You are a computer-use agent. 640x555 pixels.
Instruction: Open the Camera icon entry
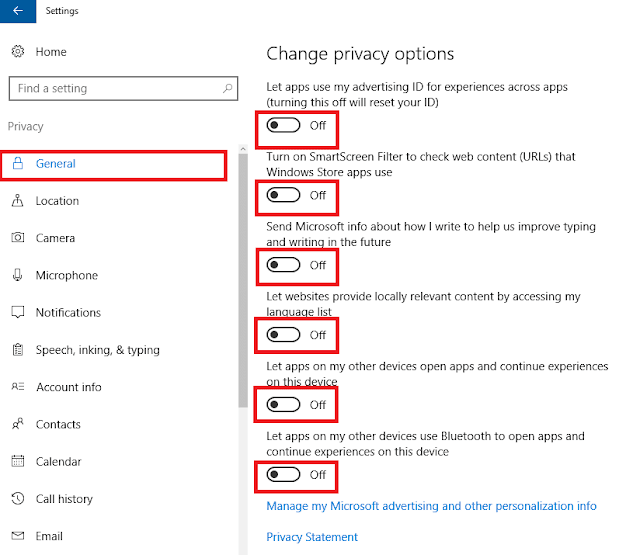point(18,238)
